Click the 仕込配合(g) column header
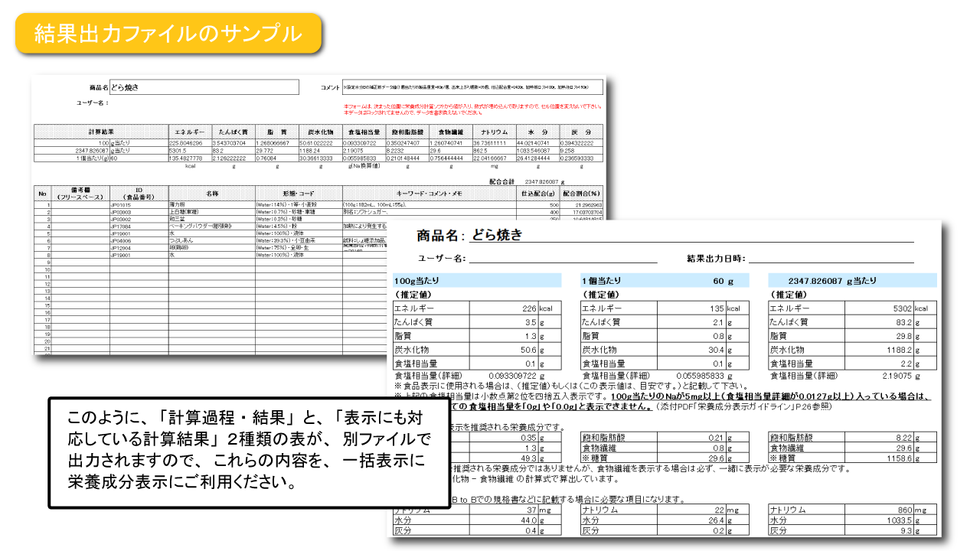Image resolution: width=980 pixels, height=551 pixels. pyautogui.click(x=539, y=194)
